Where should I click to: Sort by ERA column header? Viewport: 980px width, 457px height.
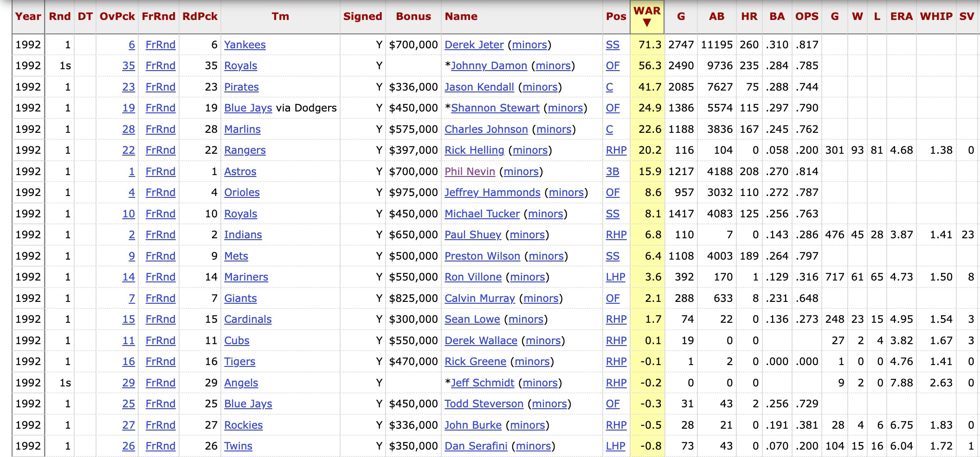[x=901, y=17]
